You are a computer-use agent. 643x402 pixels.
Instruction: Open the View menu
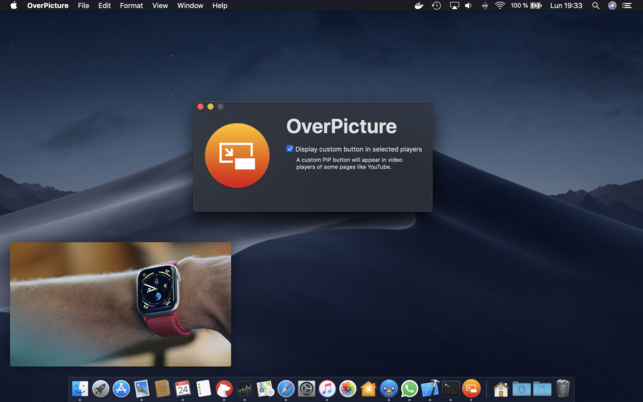[x=160, y=6]
